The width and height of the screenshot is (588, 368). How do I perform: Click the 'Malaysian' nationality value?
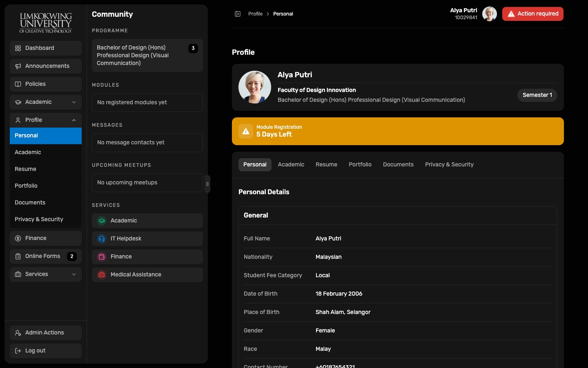[329, 257]
